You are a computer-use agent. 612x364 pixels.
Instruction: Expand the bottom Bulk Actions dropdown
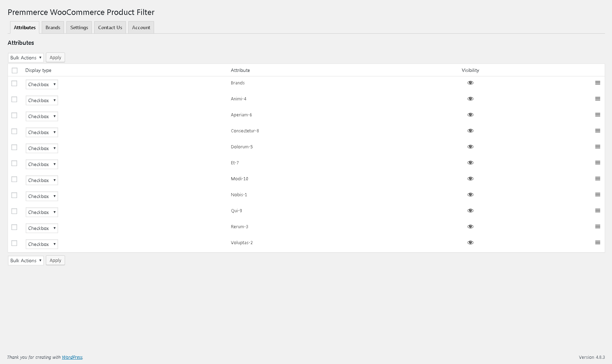tap(26, 260)
